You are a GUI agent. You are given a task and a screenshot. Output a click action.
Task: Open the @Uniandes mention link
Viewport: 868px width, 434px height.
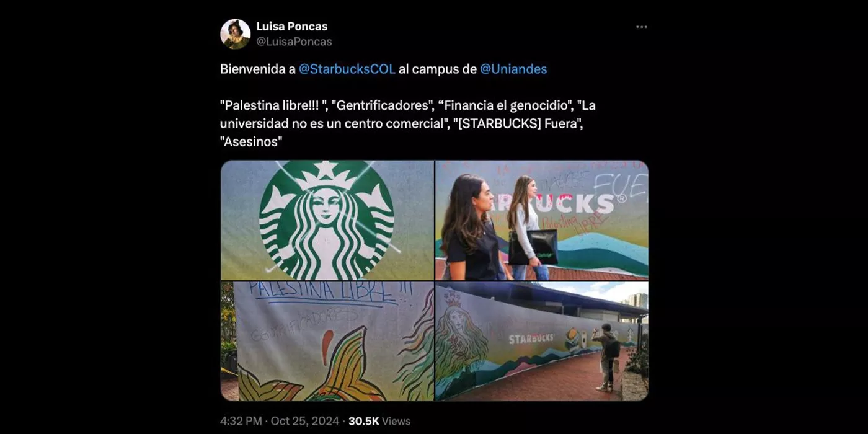(513, 69)
